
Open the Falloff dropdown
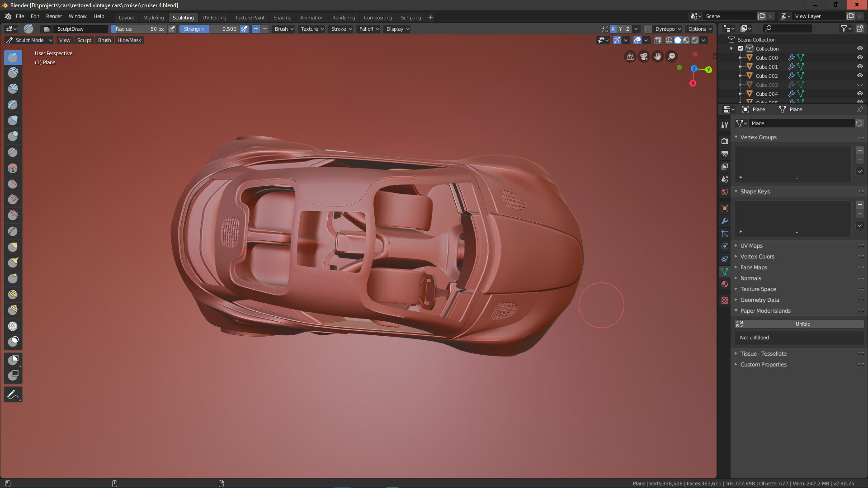pyautogui.click(x=369, y=29)
